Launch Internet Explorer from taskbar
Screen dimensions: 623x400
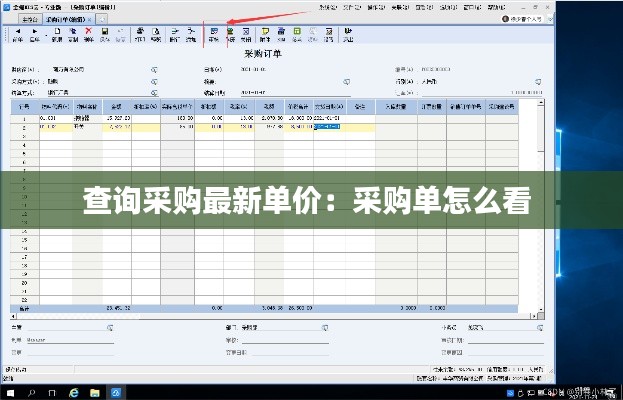tap(74, 393)
